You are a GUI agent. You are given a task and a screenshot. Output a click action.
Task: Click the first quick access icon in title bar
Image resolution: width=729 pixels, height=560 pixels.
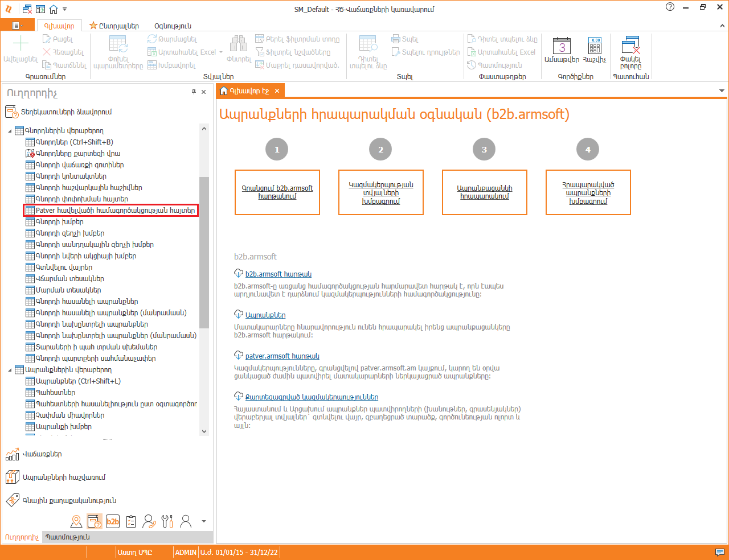(x=27, y=9)
